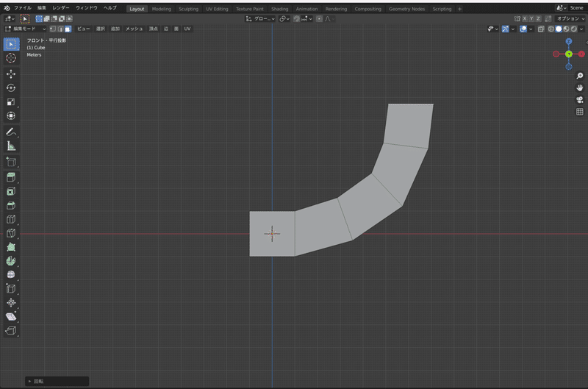
Task: Select the Measure tool
Action: (11, 146)
